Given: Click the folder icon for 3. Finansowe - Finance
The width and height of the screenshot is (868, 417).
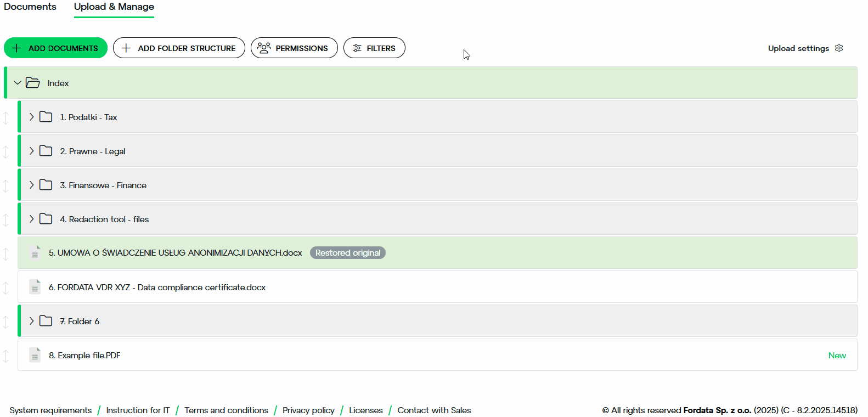Looking at the screenshot, I should (46, 185).
